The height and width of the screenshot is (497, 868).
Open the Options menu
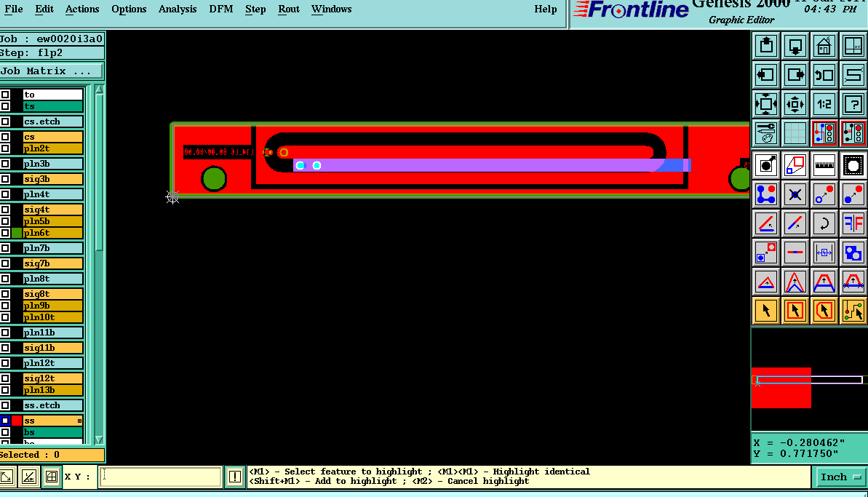click(129, 9)
